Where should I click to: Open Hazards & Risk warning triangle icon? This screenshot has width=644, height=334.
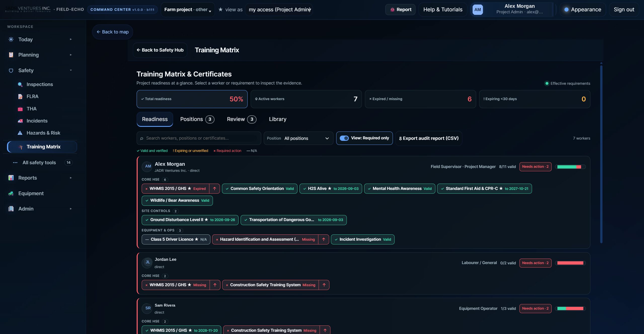[20, 133]
